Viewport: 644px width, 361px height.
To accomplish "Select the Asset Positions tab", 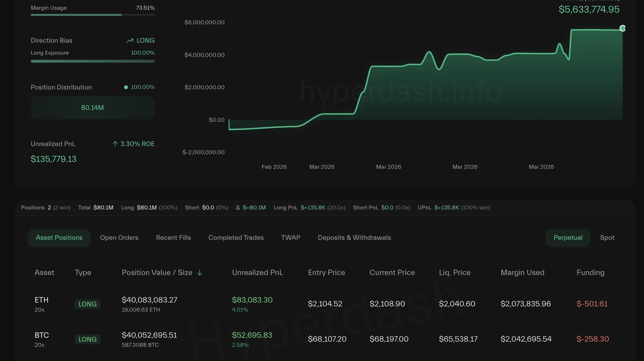I will click(x=59, y=238).
